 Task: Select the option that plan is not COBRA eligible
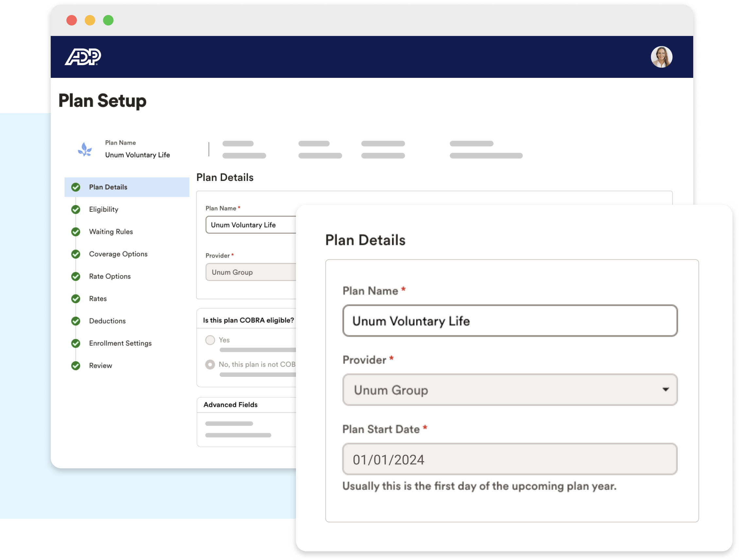(210, 364)
